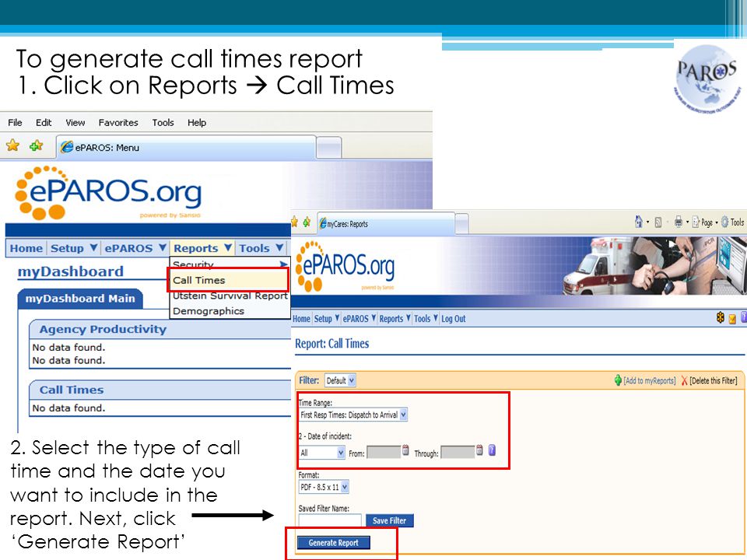Screen dimensions: 747x560
Task: Click the yellow Favorites star in ePAROS Menu window
Action: [12, 145]
